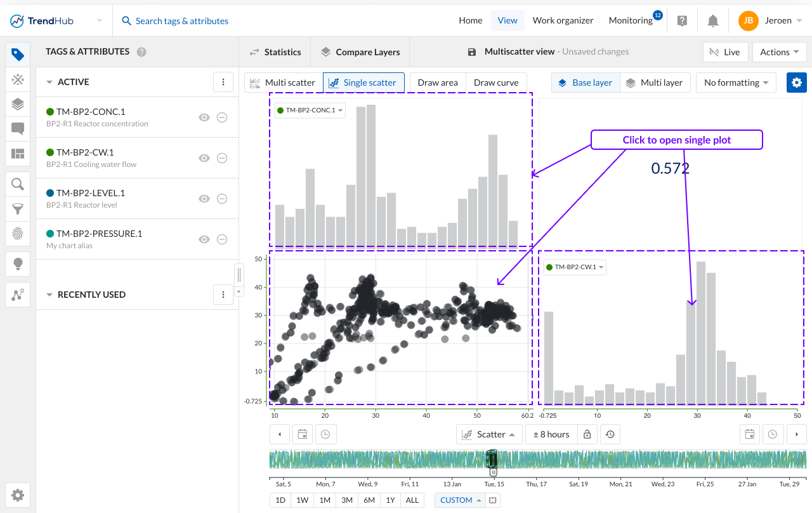Select the Filter funnel icon in the sidebar
Image resolution: width=812 pixels, height=513 pixels.
click(17, 208)
